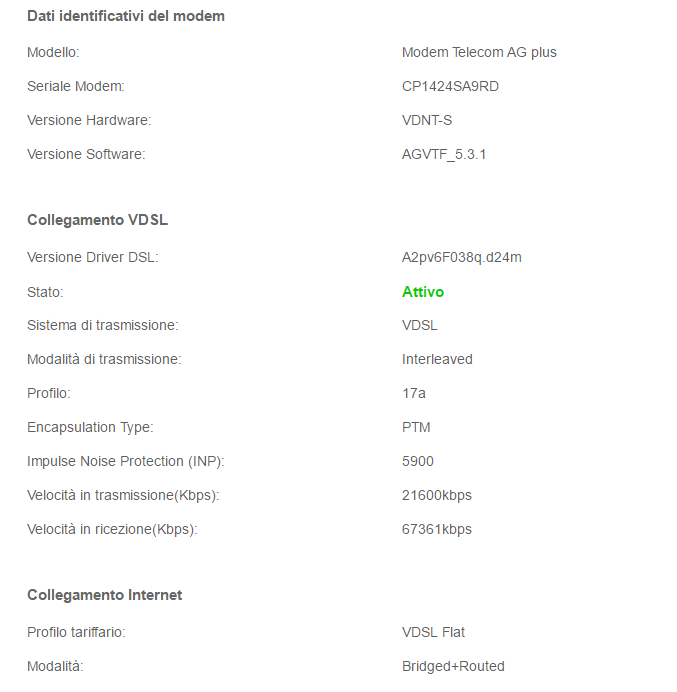Image resolution: width=677 pixels, height=692 pixels.
Task: Click the 'Interleaved' transmission mode value
Action: 437,359
